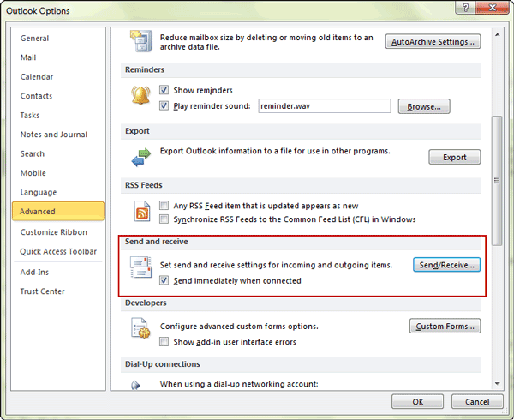Toggle Send immediately when connected checkbox
The height and width of the screenshot is (420, 514).
(x=164, y=280)
